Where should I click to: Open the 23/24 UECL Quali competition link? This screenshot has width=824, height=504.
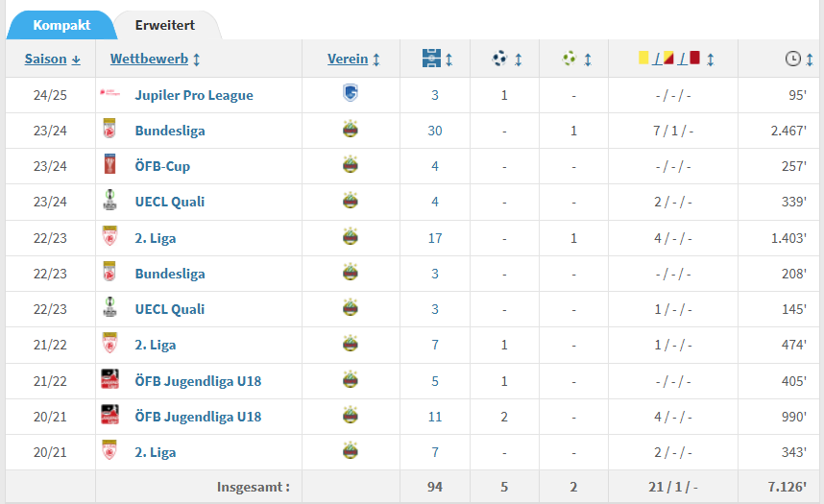(170, 202)
